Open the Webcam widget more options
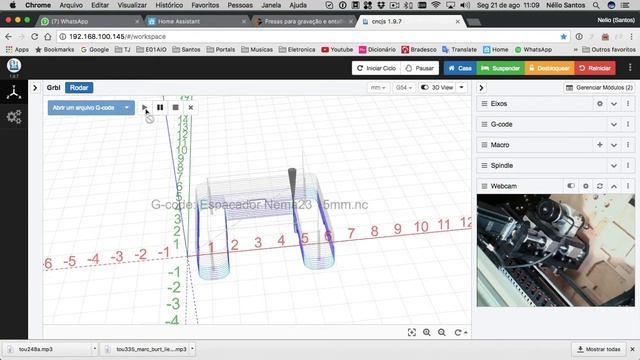 (628, 186)
